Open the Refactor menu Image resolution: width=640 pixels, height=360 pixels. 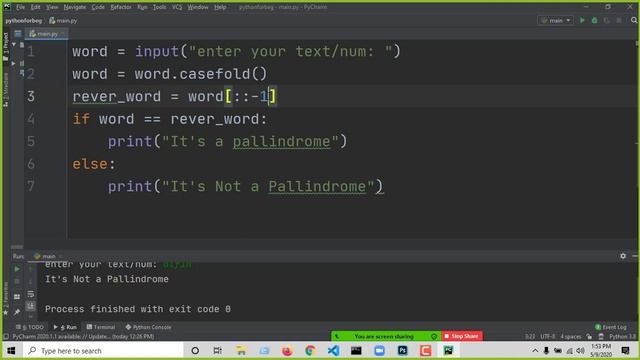coord(121,7)
